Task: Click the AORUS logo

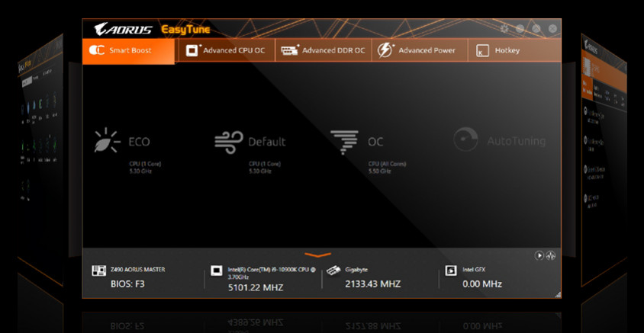Action: [x=123, y=29]
